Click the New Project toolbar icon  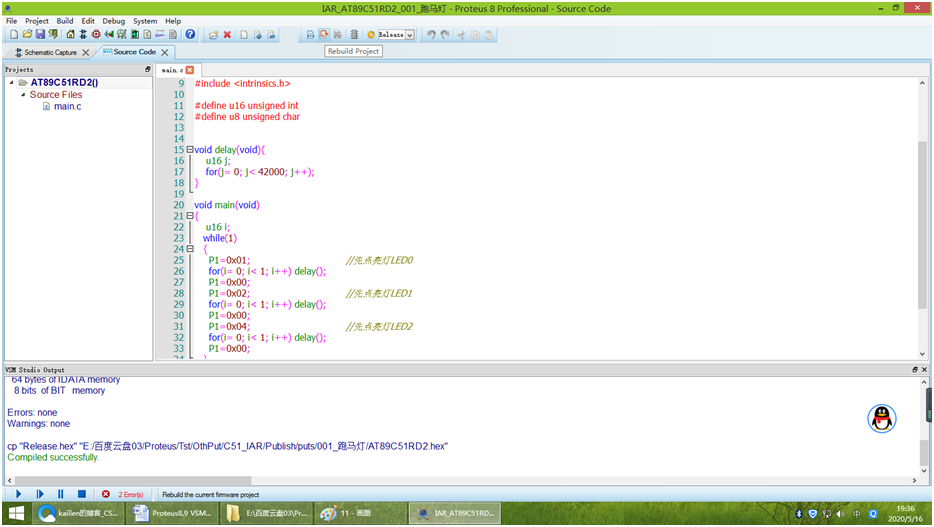coord(14,35)
